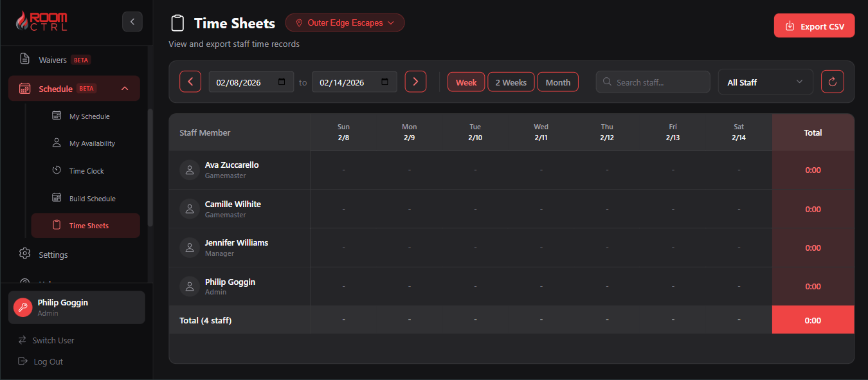Collapse the Schedule section chevron
Viewport: 868px width, 380px height.
tap(125, 88)
